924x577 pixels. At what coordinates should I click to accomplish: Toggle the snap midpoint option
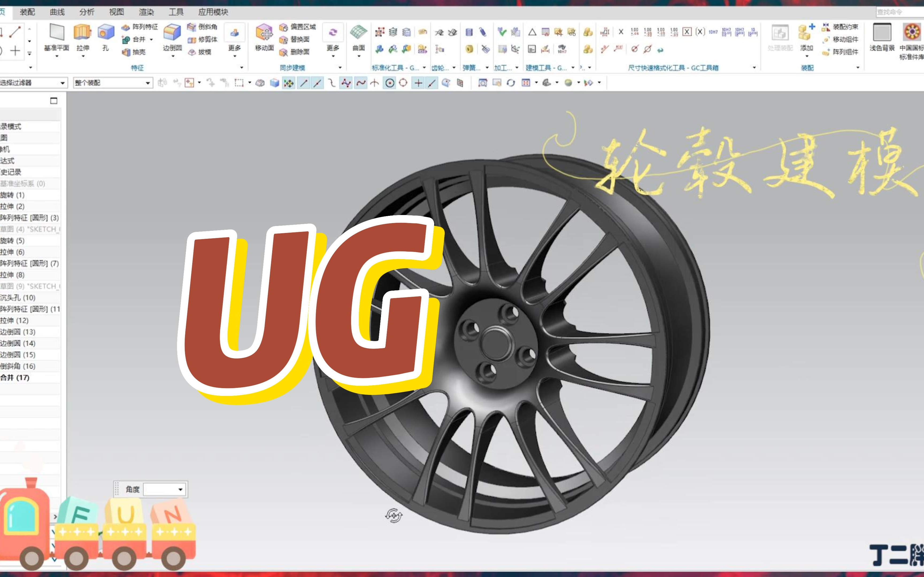317,83
